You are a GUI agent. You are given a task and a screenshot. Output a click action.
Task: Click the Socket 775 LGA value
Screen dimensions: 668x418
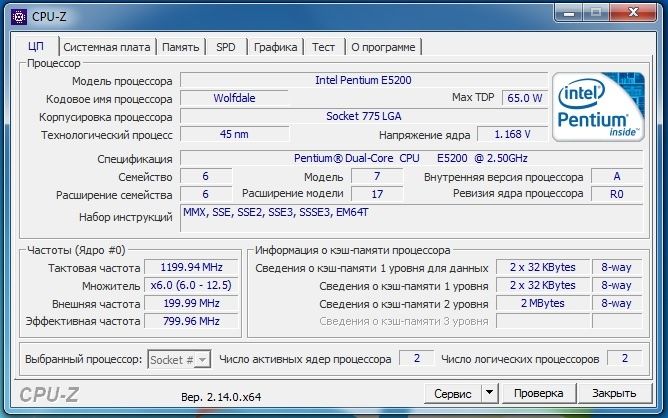pyautogui.click(x=363, y=116)
